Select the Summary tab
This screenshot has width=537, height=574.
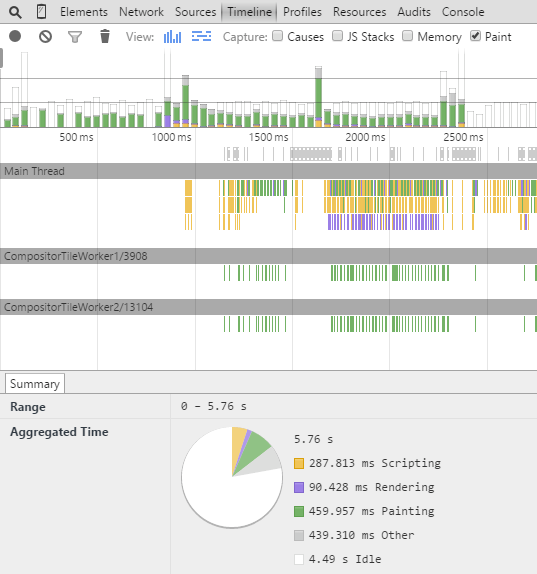[35, 384]
